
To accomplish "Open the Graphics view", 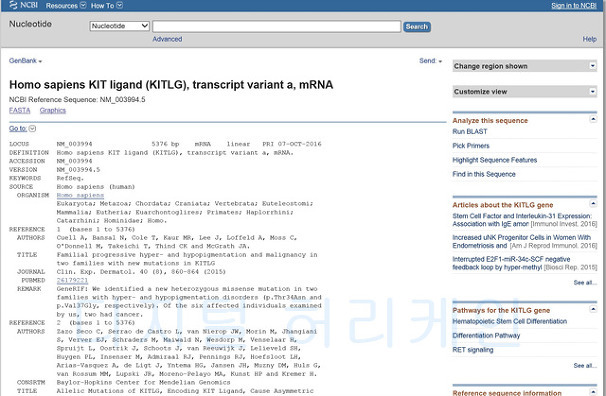I will 53,110.
